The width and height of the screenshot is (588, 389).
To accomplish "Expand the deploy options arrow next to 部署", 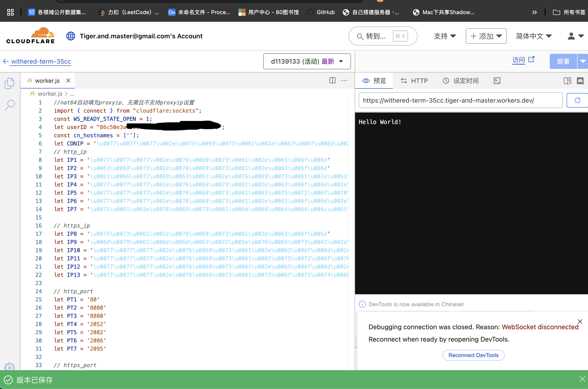I will coord(583,61).
